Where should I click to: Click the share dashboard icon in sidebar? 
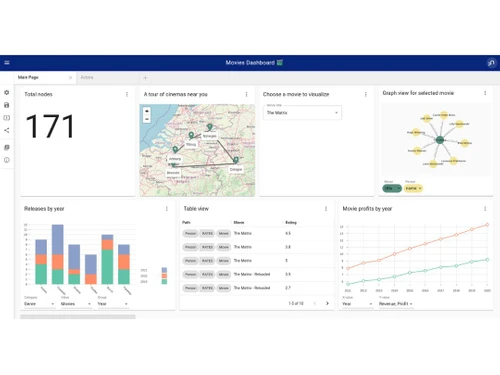(x=7, y=130)
